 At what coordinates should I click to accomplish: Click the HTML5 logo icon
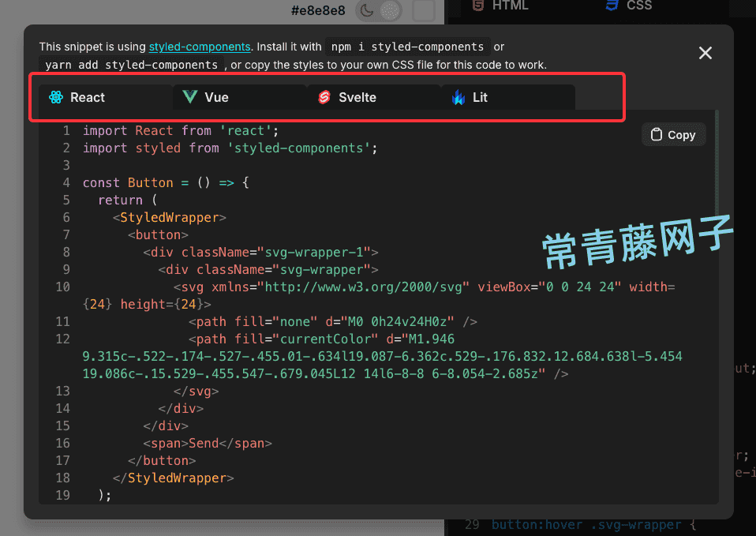(477, 6)
